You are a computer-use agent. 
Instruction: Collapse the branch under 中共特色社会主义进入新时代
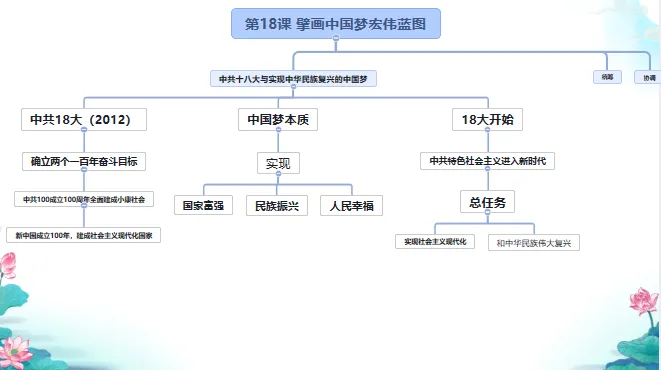(x=487, y=169)
